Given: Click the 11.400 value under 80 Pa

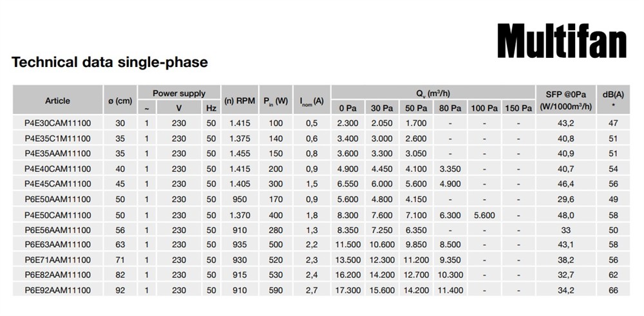Looking at the screenshot, I should coord(450,291).
